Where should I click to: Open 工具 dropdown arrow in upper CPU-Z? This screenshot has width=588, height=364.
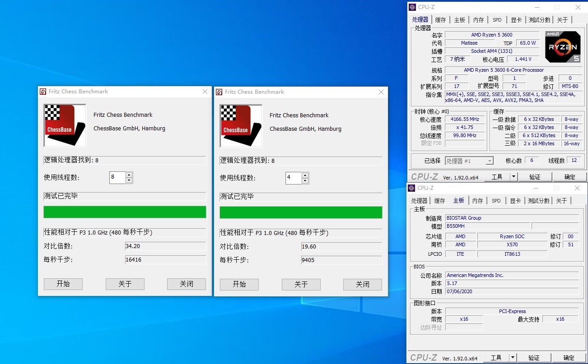pyautogui.click(x=513, y=177)
